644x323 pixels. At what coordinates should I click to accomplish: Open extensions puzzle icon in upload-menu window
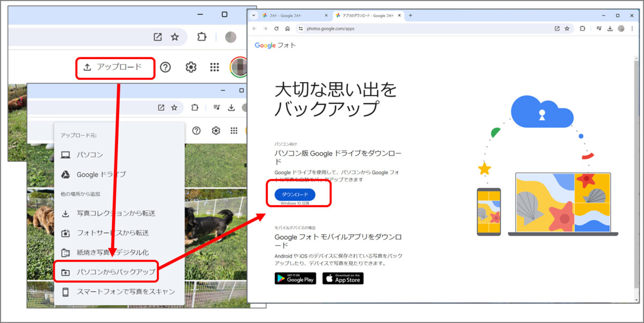pyautogui.click(x=195, y=107)
